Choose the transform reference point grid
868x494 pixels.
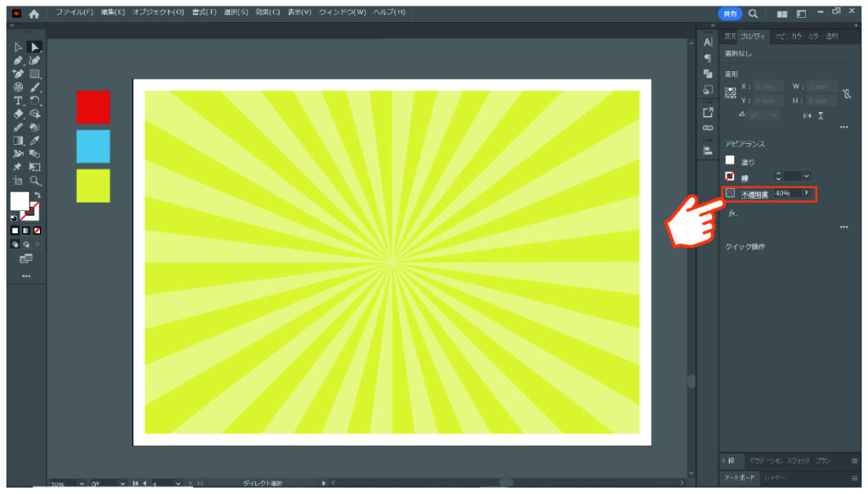731,93
